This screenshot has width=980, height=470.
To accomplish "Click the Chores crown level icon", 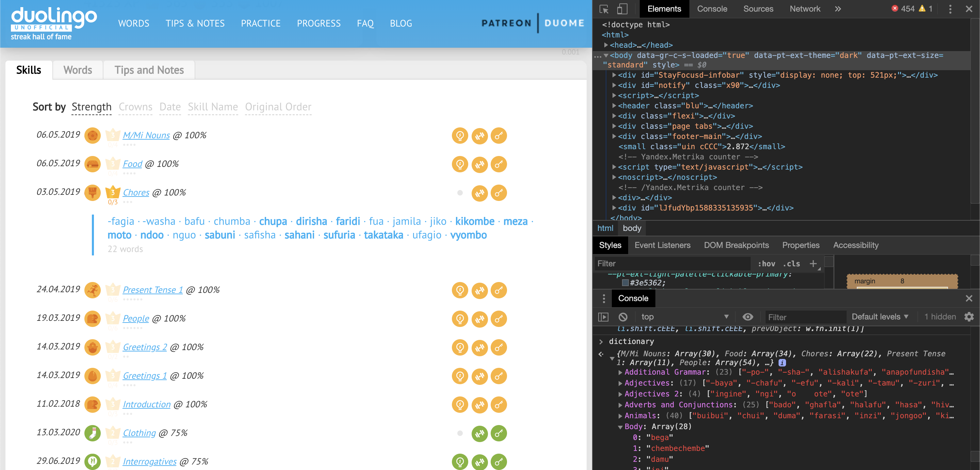I will tap(113, 192).
